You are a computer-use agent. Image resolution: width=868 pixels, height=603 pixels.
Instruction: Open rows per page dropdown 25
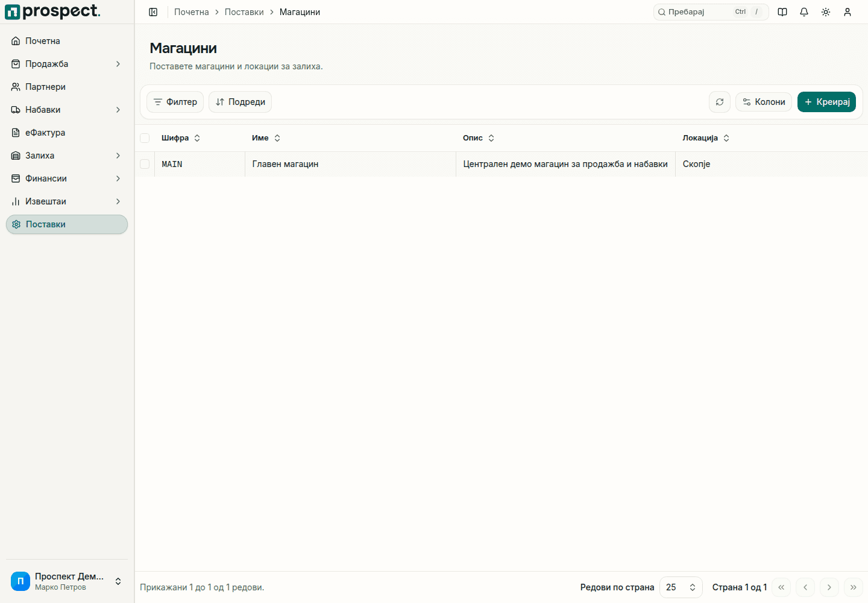[681, 587]
